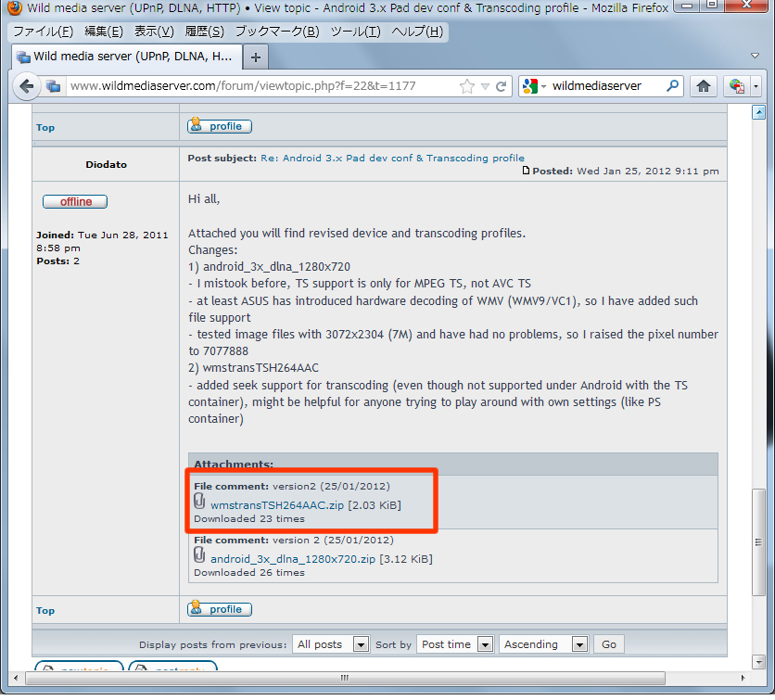Open a new tab with the plus button
The width and height of the screenshot is (775, 700).
click(x=256, y=57)
